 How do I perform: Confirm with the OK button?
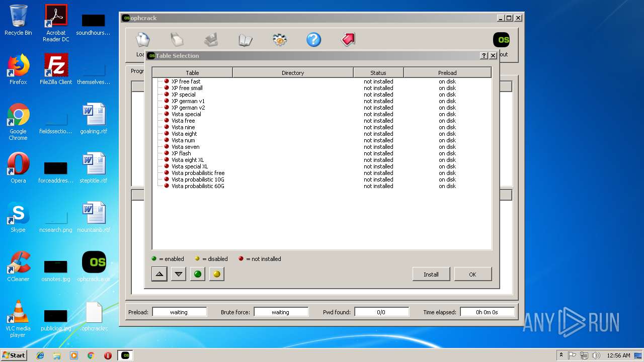[x=472, y=275]
